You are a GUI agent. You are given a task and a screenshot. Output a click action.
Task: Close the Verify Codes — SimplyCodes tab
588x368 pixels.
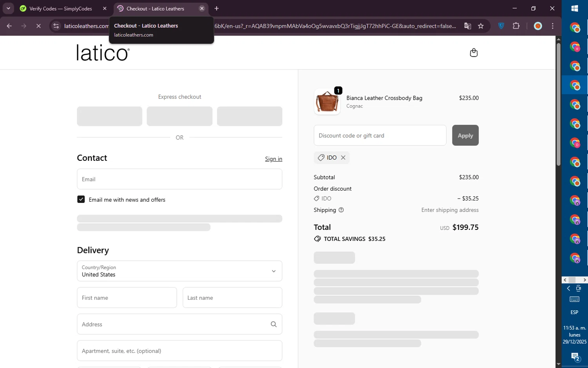pyautogui.click(x=105, y=9)
